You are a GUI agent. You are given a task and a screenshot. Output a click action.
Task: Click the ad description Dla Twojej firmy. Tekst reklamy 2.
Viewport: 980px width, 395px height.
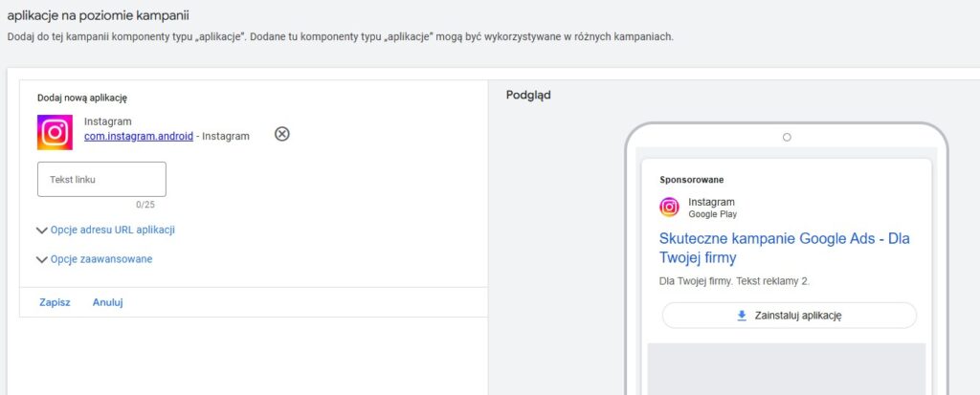click(734, 281)
